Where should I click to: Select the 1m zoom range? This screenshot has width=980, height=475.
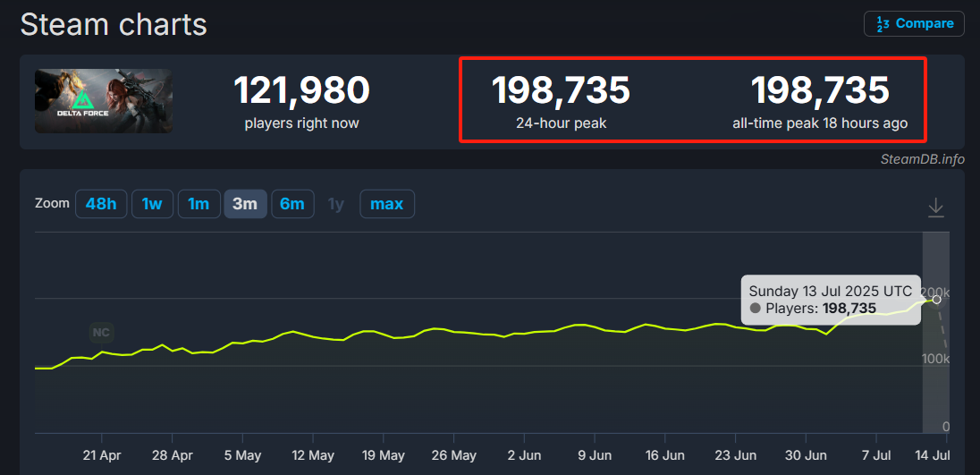click(199, 204)
